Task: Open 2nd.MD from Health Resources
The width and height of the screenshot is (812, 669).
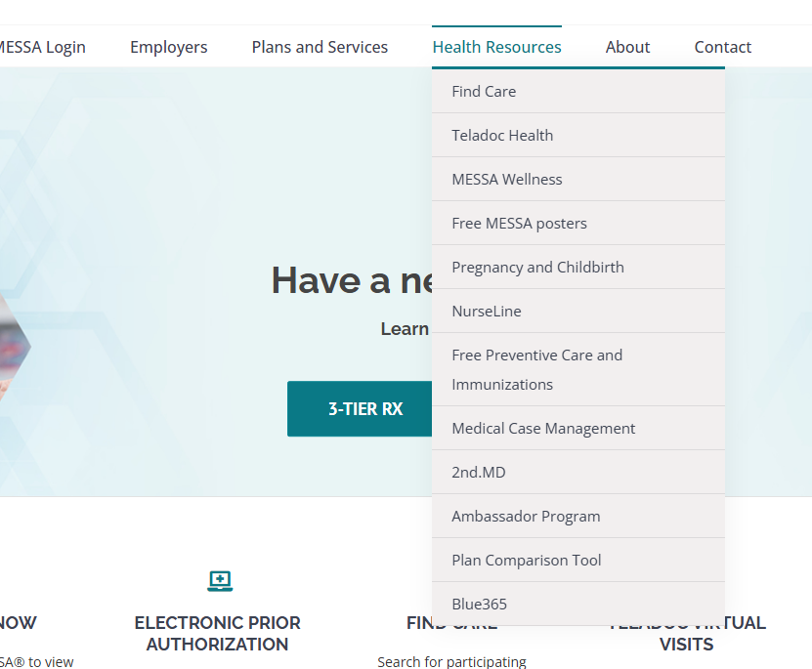Action: [x=478, y=472]
